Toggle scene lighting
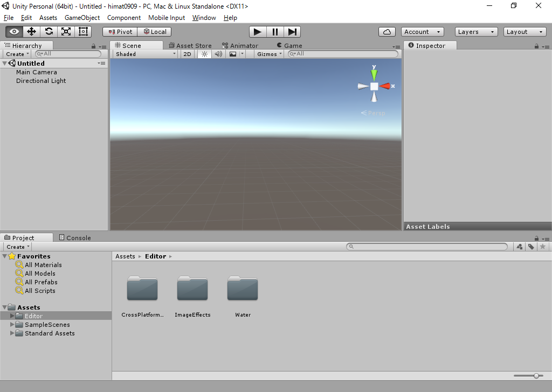 tap(204, 54)
